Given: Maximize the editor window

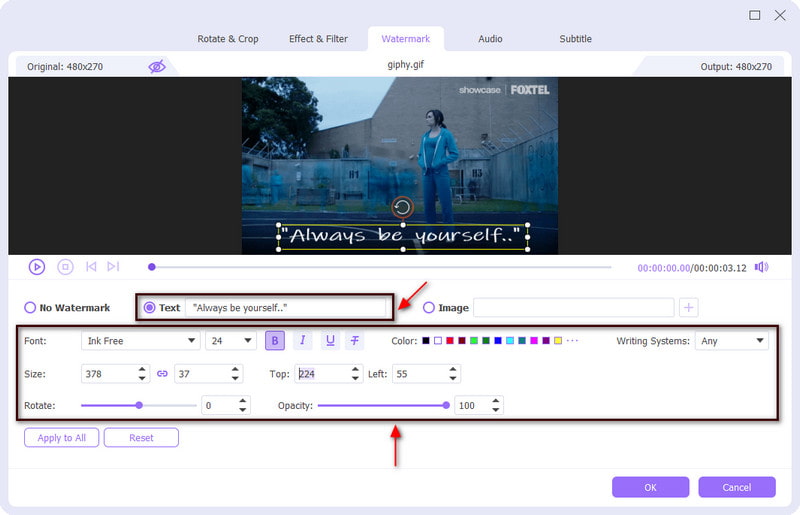Looking at the screenshot, I should coord(755,15).
